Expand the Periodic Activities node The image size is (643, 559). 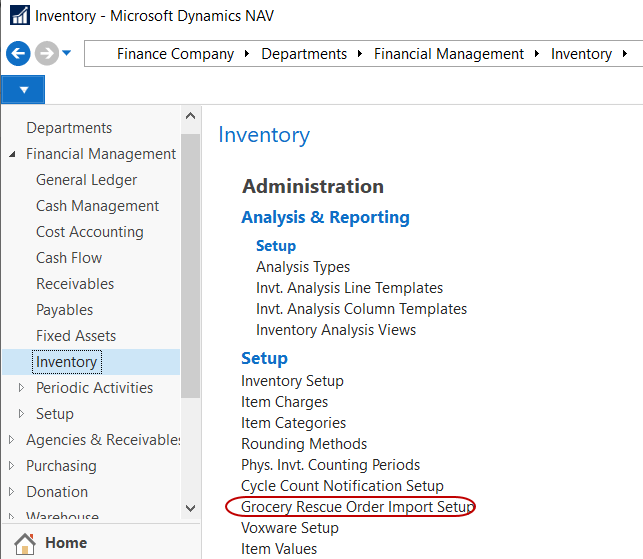(21, 388)
